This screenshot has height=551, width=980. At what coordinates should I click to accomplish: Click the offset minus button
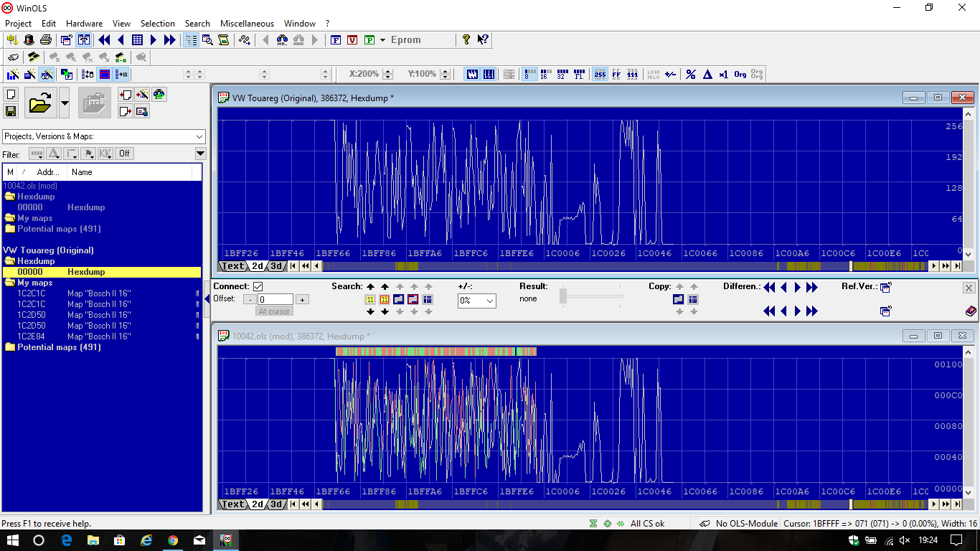click(249, 300)
